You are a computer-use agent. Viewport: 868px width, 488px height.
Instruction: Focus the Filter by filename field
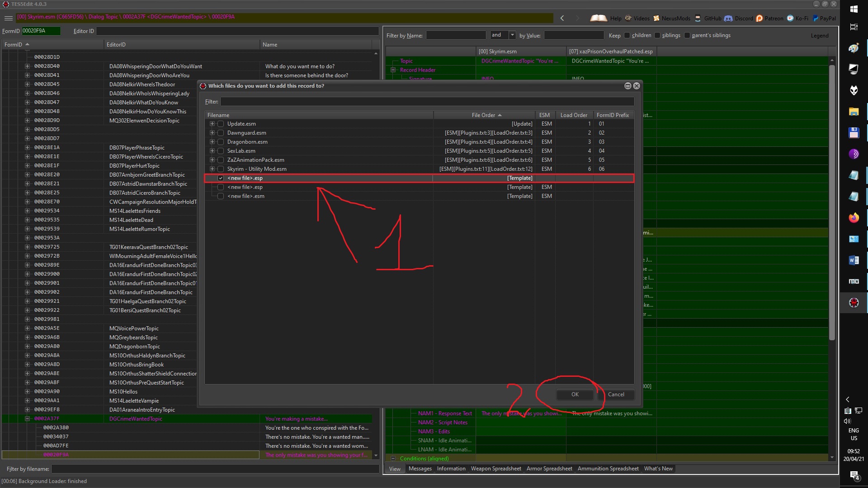215,469
